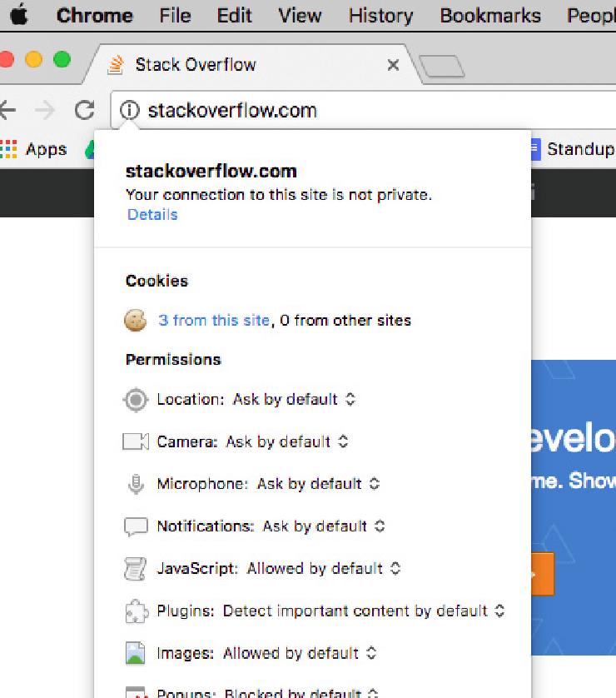
Task: Click the Camera icon under Permissions
Action: click(x=134, y=441)
